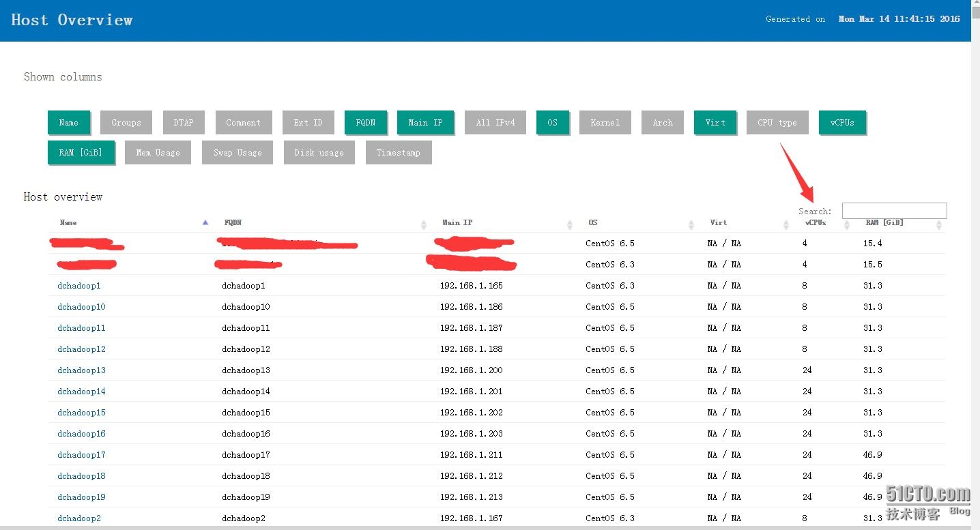Click the generated timestamp Mon Mar 14

pyautogui.click(x=899, y=18)
